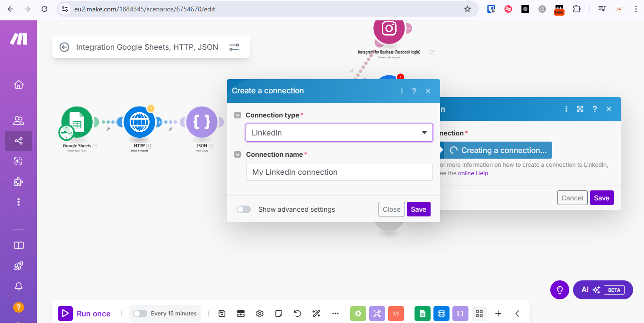Open the Google Sheets module on canvas

point(77,122)
